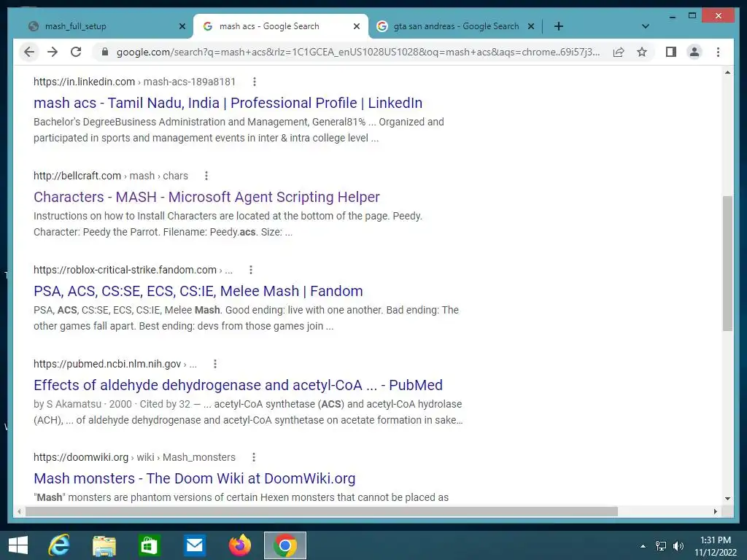Reload the current page
Viewport: 747px width, 560px height.
pyautogui.click(x=76, y=52)
